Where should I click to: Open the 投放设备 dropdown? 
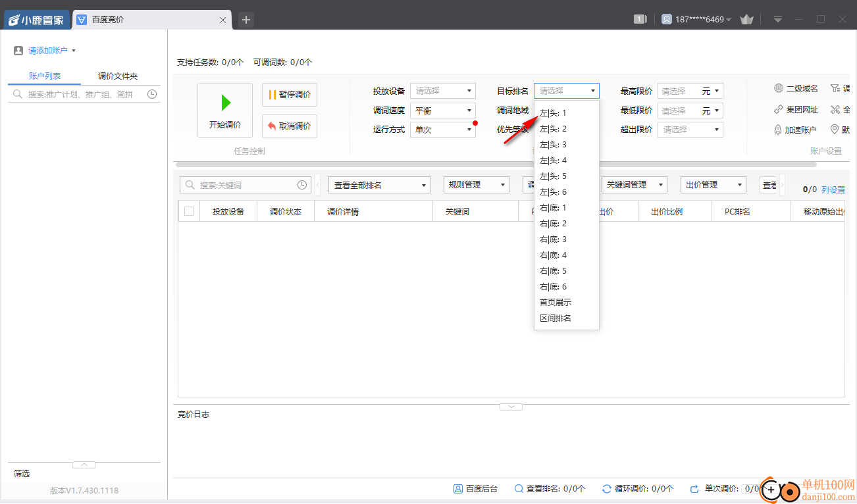tap(443, 91)
